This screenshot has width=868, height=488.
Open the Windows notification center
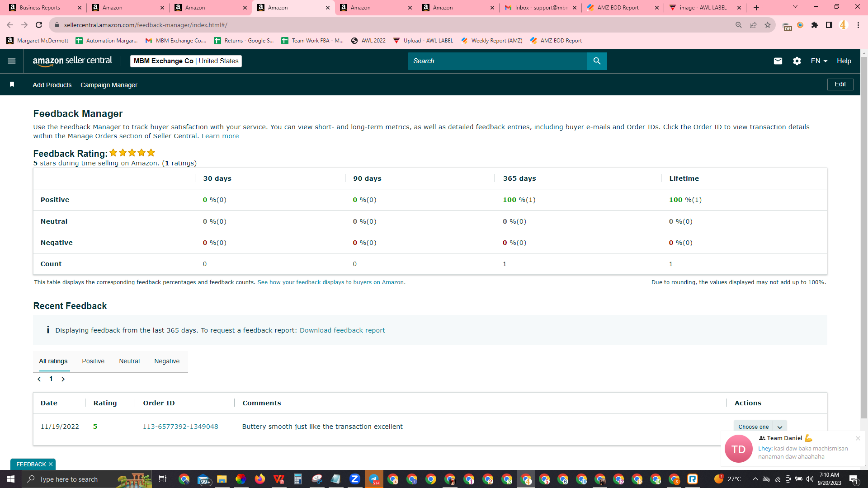pyautogui.click(x=854, y=479)
